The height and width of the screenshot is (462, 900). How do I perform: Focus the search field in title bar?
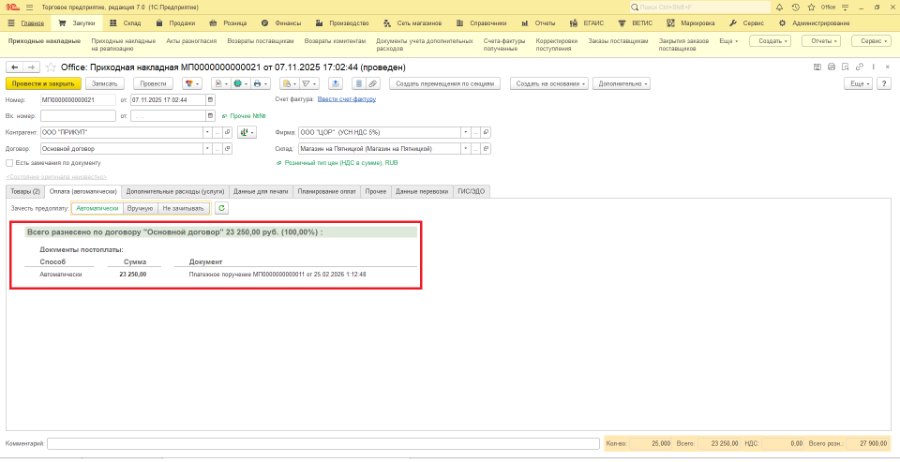(x=700, y=7)
